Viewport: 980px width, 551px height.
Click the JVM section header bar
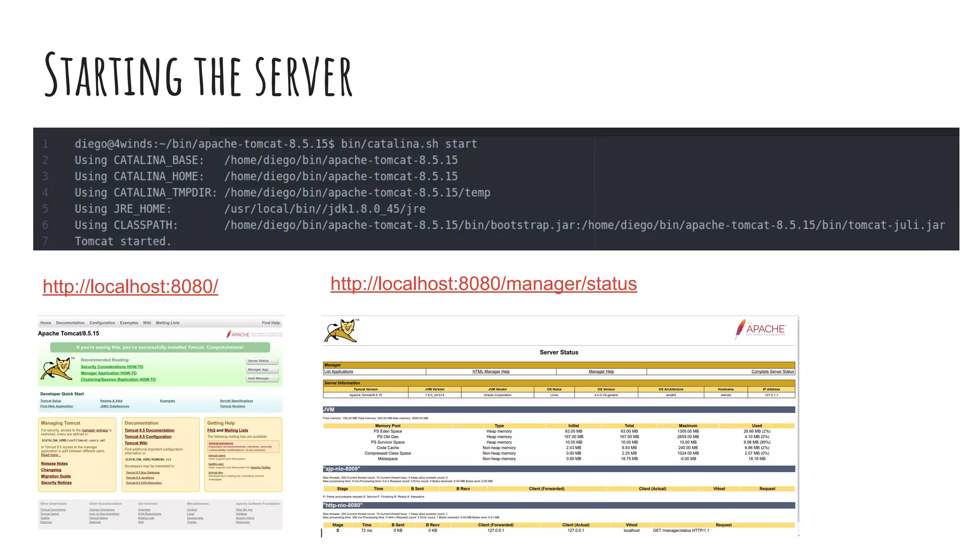click(x=559, y=409)
